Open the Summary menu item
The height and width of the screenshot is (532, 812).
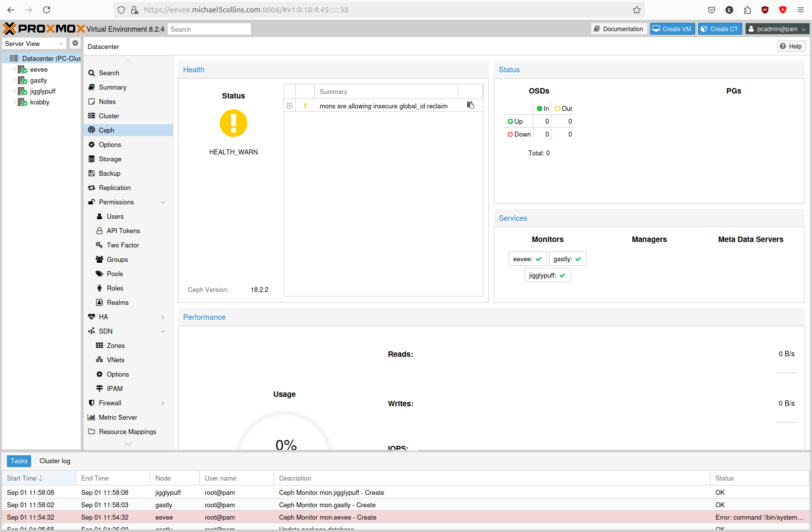tap(128, 87)
